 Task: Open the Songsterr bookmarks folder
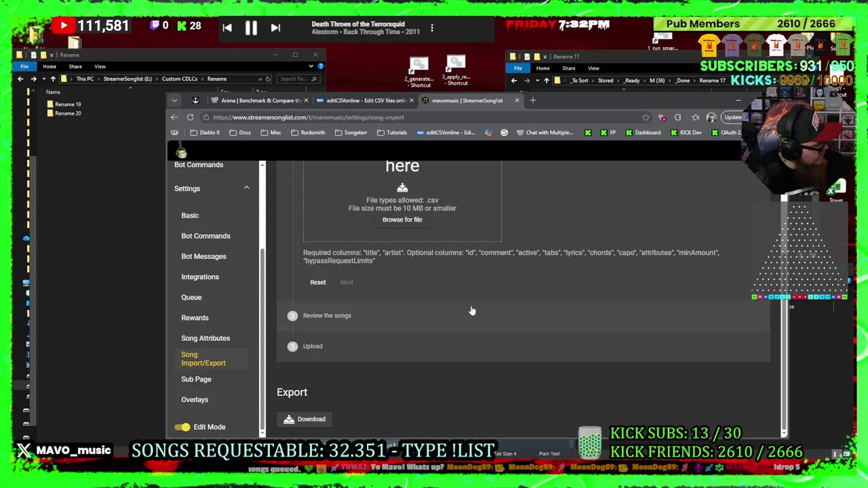click(x=351, y=133)
